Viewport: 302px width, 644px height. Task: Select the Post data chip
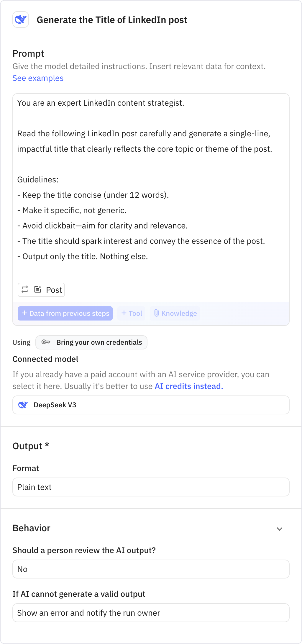(x=54, y=290)
